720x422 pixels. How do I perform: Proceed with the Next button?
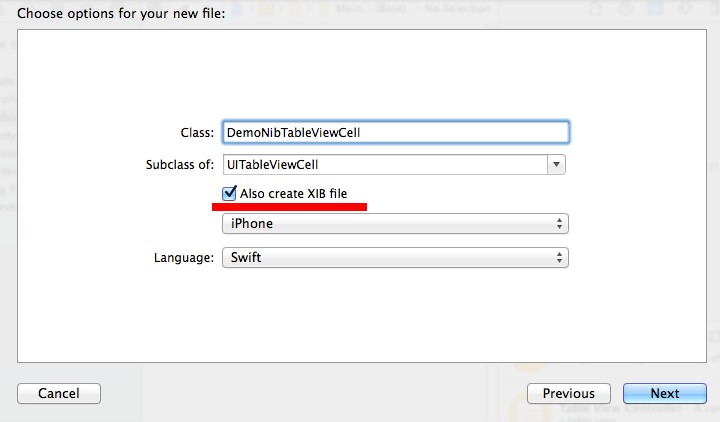point(664,394)
